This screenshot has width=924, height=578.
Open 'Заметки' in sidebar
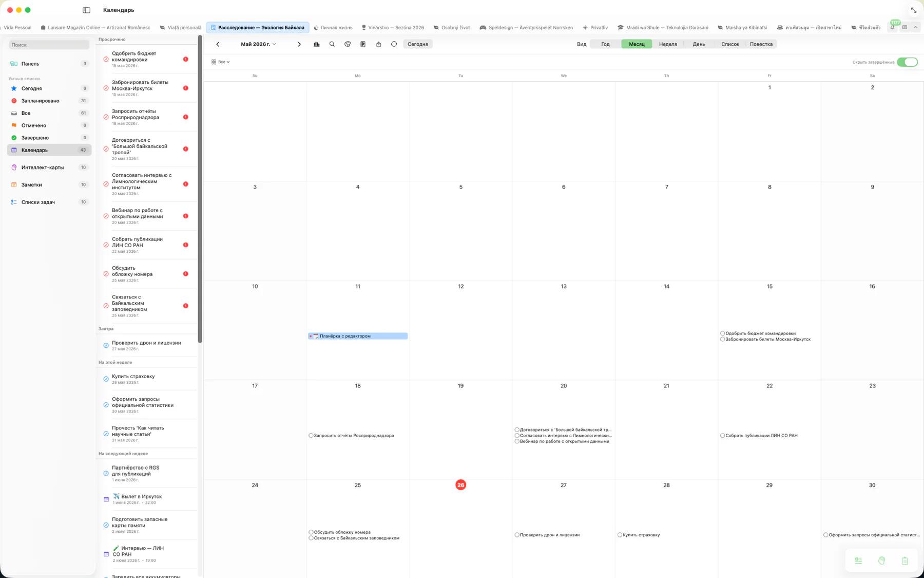pyautogui.click(x=49, y=185)
